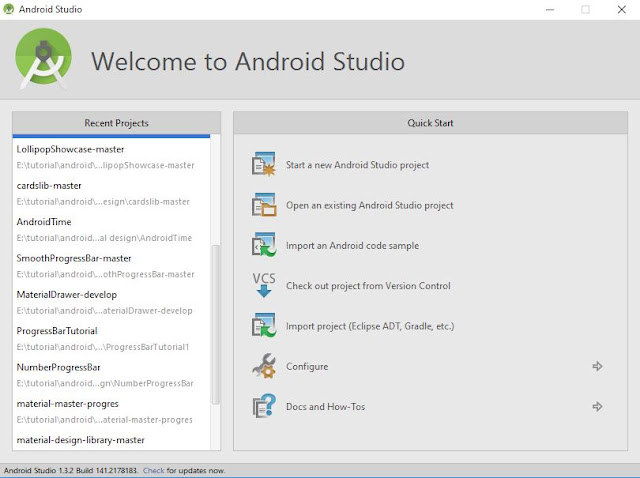Click path text ending aterialDrawer-develop
Screen dimensions: 640x478
104,311
